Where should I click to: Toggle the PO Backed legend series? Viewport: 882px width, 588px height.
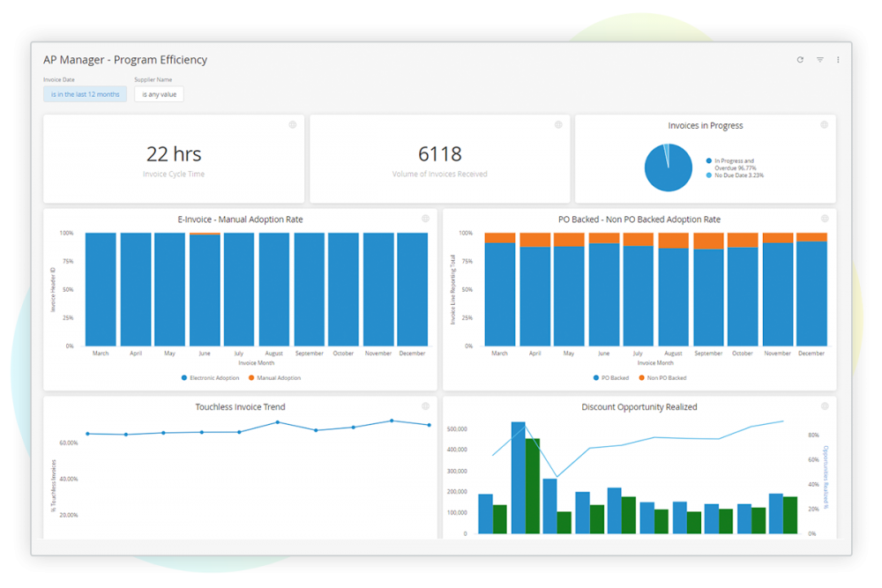coord(612,377)
